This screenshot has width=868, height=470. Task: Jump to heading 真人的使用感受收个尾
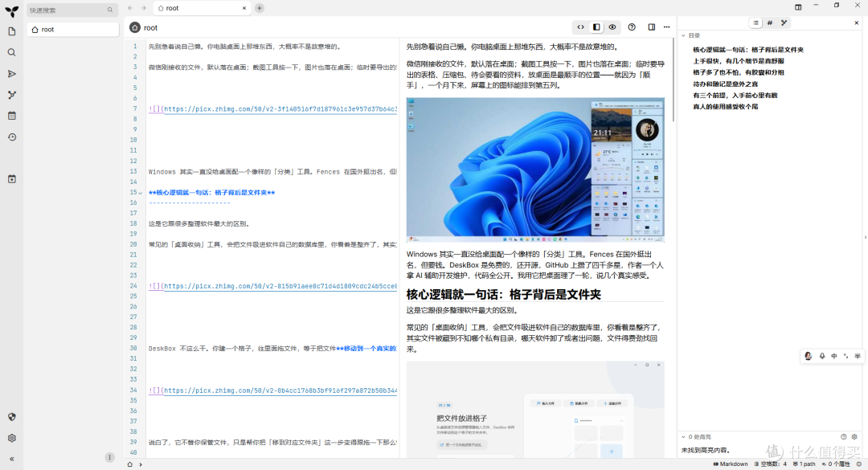(x=725, y=107)
